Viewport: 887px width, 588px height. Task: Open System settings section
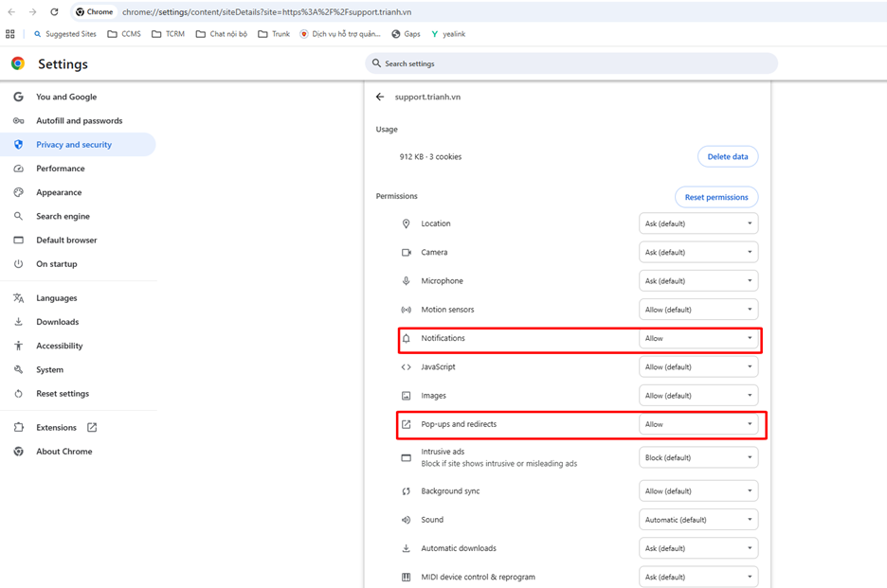(78, 370)
